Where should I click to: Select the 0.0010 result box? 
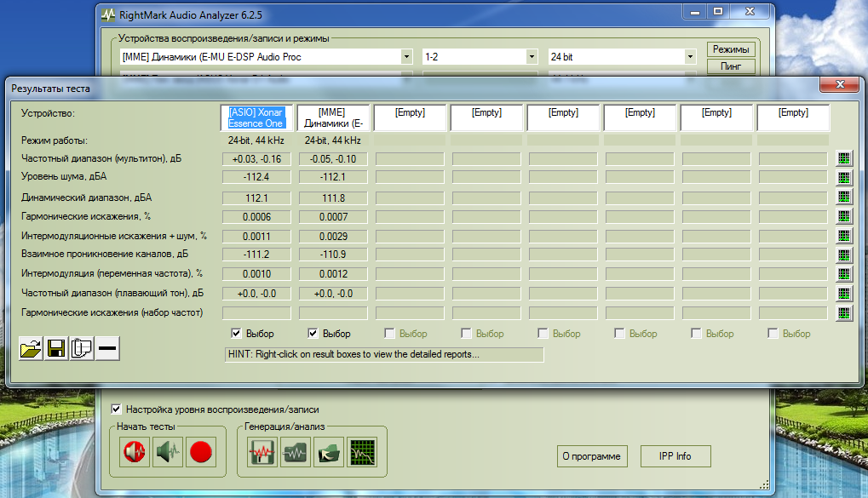256,274
